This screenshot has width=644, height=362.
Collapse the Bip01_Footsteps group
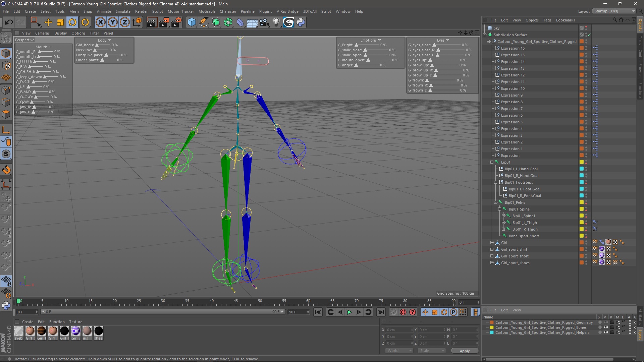click(496, 182)
